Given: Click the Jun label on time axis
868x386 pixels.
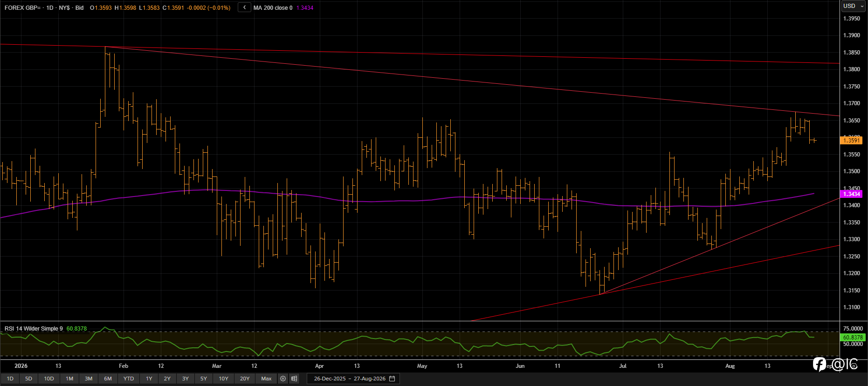Looking at the screenshot, I should [520, 366].
